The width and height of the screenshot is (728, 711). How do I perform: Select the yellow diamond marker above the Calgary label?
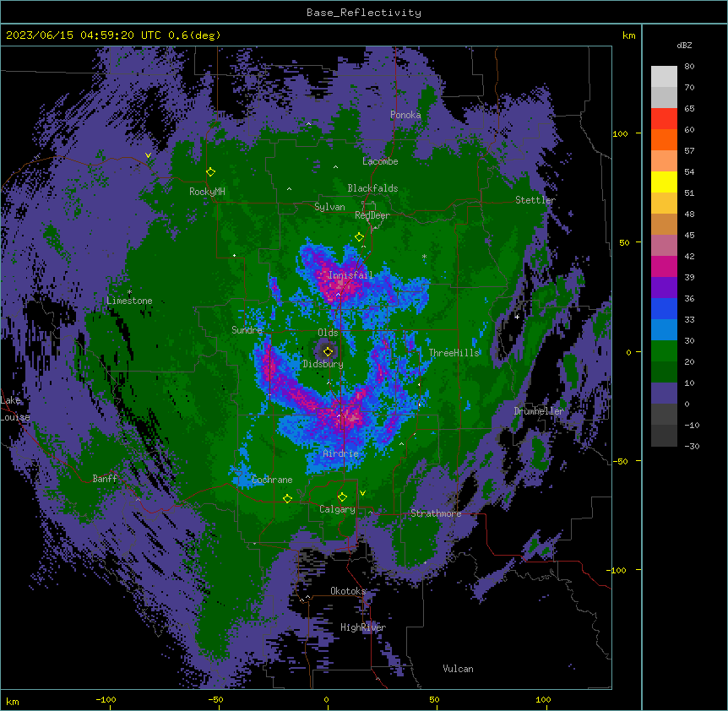pos(342,497)
